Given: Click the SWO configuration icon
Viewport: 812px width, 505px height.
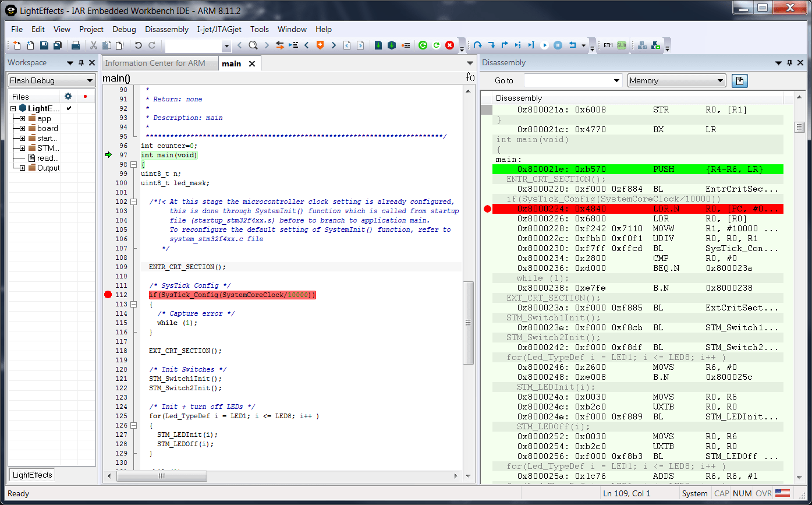Looking at the screenshot, I should coord(622,45).
